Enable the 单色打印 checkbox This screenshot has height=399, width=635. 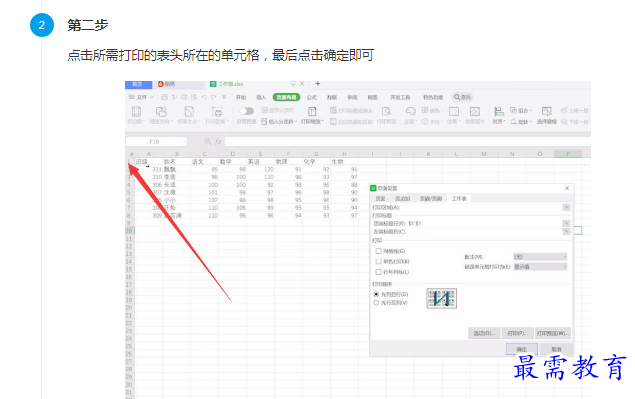click(x=378, y=261)
